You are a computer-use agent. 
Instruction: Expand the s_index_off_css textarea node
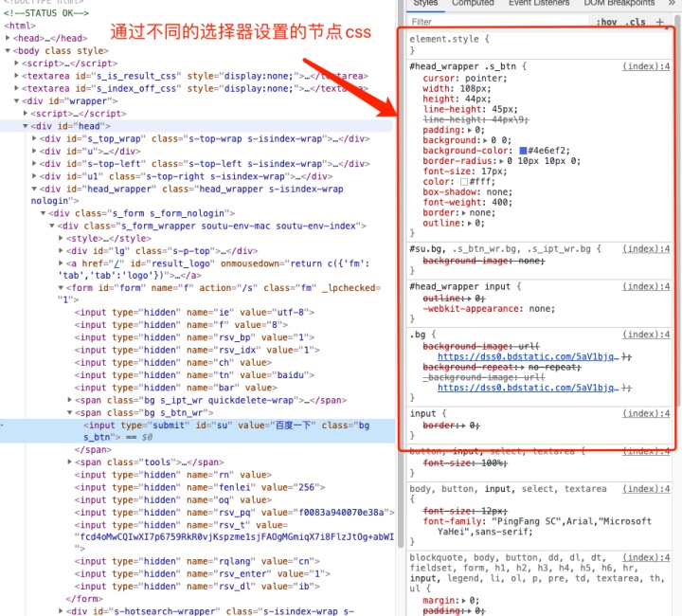click(16, 88)
